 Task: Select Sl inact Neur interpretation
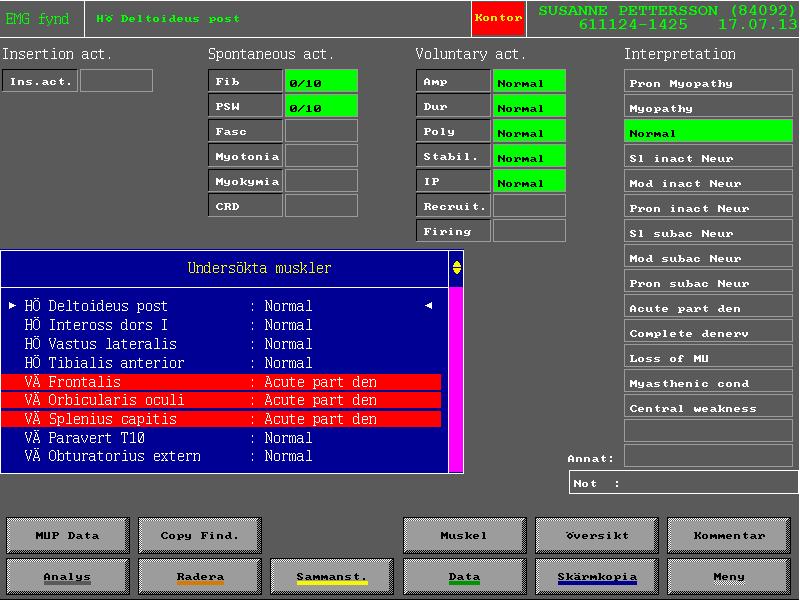pyautogui.click(x=708, y=156)
